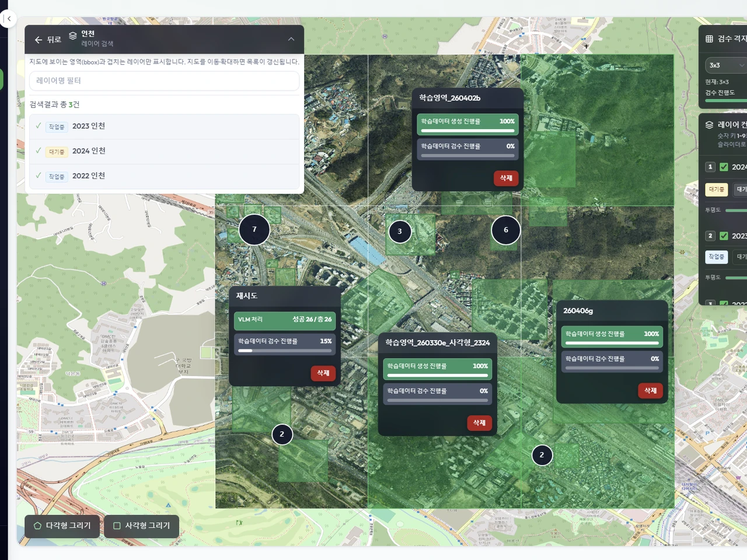
Task: Select the 2022 인천 layer row
Action: [x=164, y=176]
